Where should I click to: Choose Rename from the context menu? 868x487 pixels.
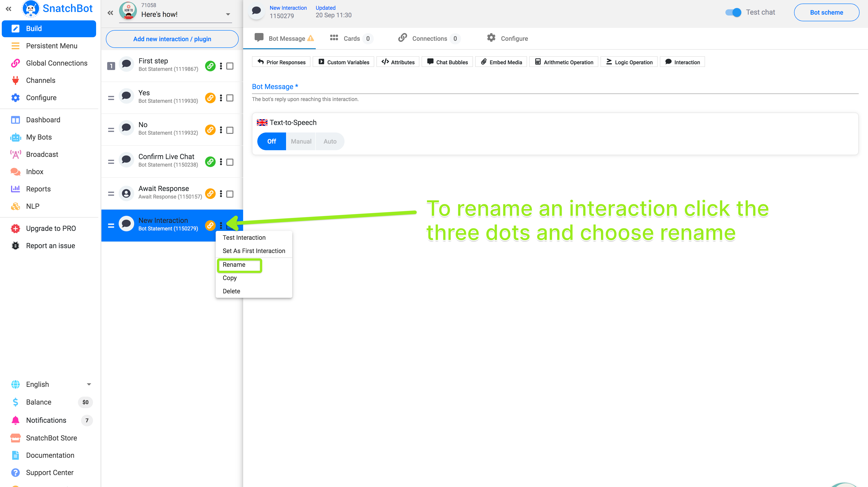point(234,265)
